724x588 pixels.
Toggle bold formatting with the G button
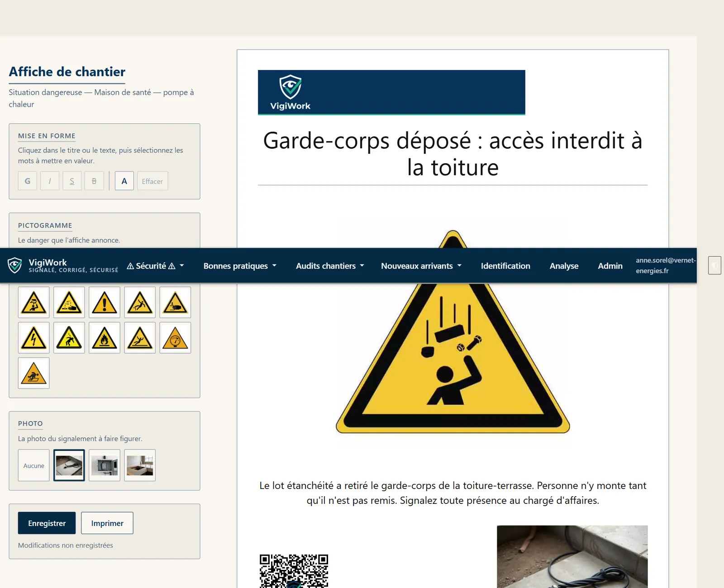(x=28, y=181)
